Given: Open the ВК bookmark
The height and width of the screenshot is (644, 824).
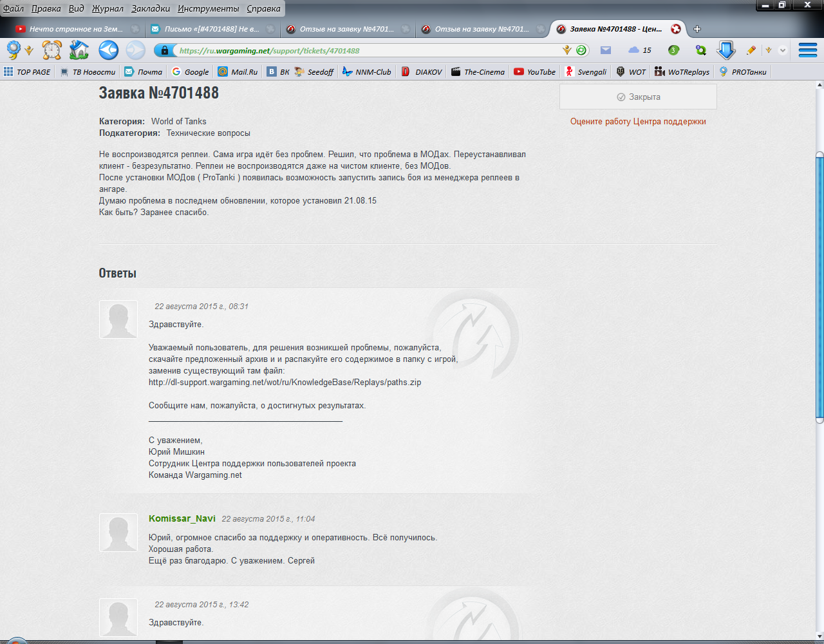Looking at the screenshot, I should pos(279,72).
